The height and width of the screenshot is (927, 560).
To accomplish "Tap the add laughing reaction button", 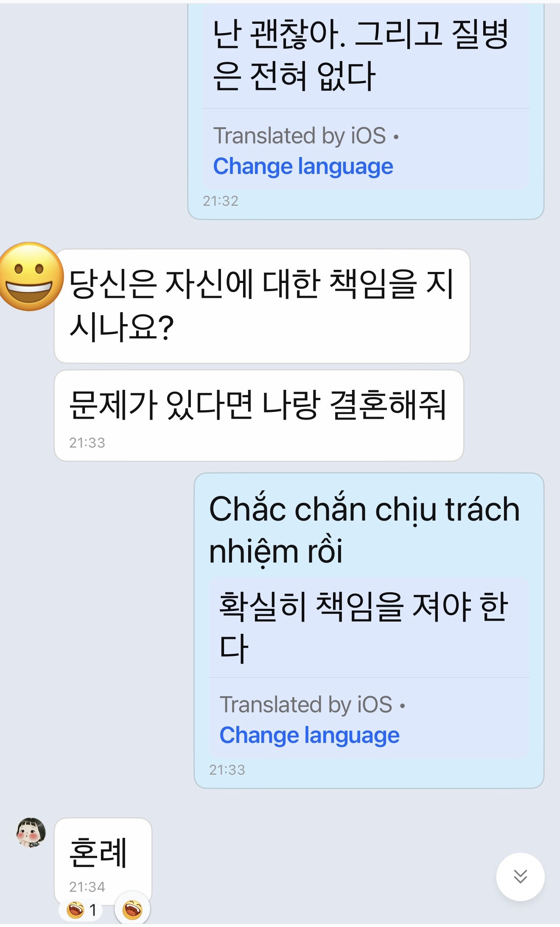I will tap(132, 910).
